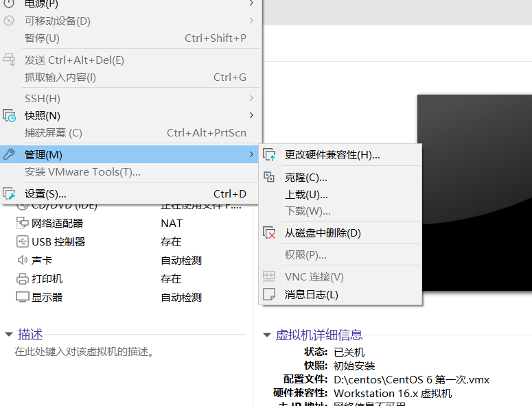This screenshot has width=532, height=406.
Task: Open the 快照(N) snapshot submenu
Action: pyautogui.click(x=130, y=116)
